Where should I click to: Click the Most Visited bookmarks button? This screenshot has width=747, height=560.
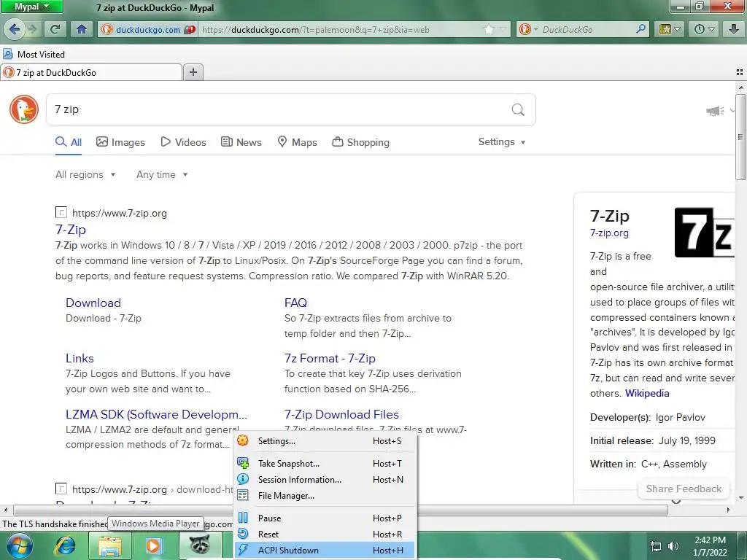34,54
